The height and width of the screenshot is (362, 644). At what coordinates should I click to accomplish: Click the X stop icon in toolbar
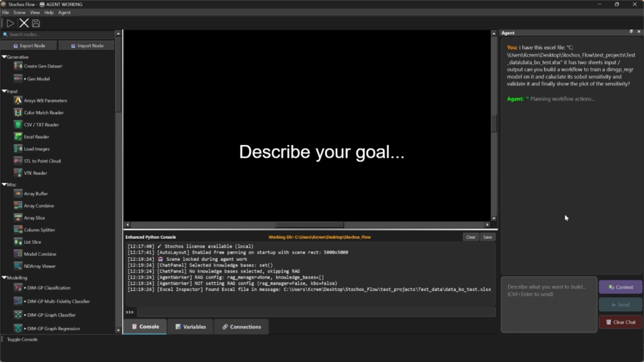[x=24, y=23]
